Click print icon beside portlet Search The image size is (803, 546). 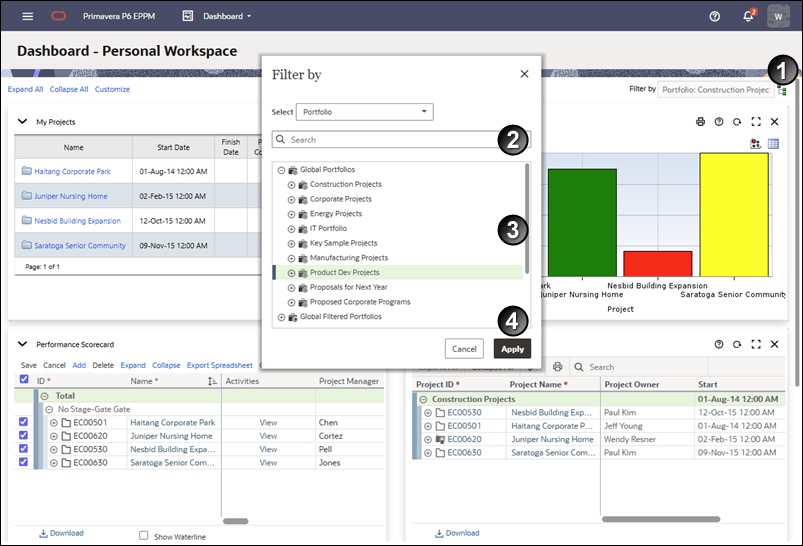(558, 367)
